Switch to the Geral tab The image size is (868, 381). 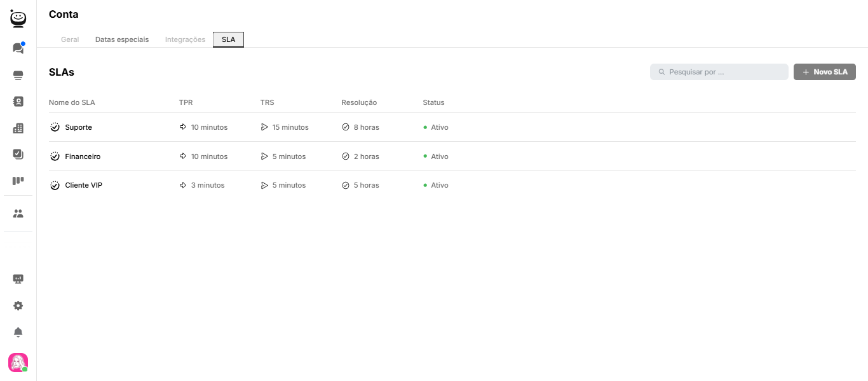click(70, 39)
